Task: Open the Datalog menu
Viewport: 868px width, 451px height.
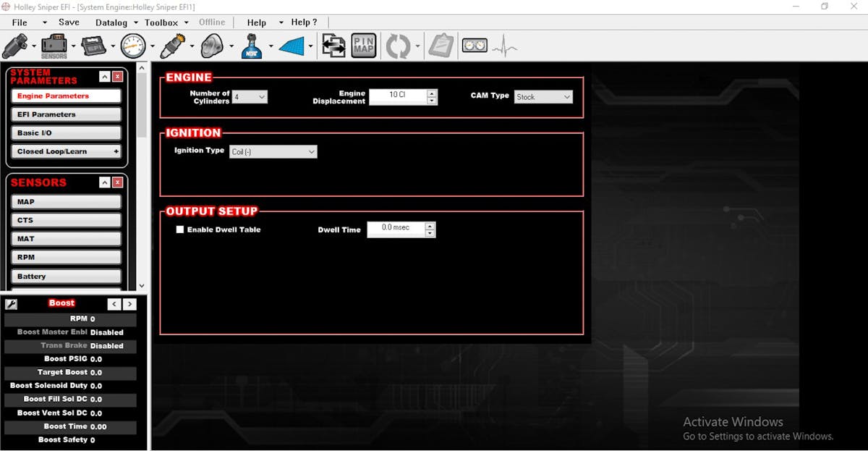Action: [x=111, y=22]
